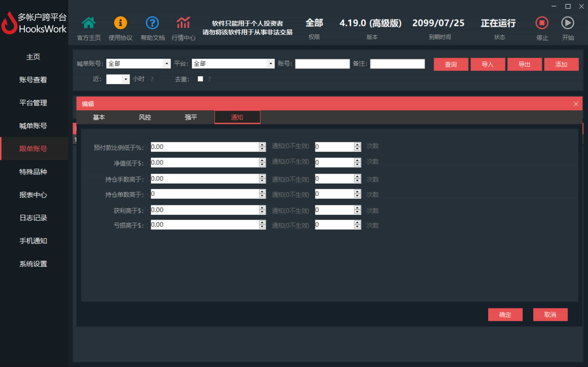Viewport: 588px width, 367px height.
Task: Open the 官方主页 home icon
Action: coord(89,23)
